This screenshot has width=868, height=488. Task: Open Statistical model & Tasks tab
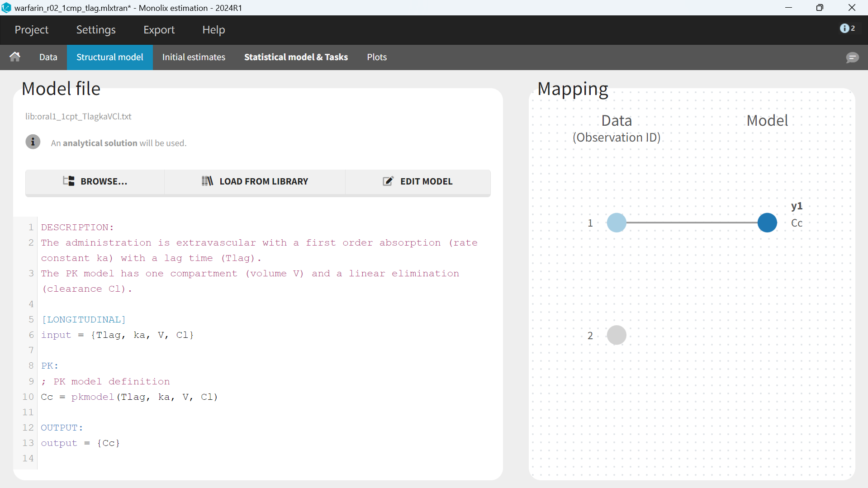tap(296, 57)
